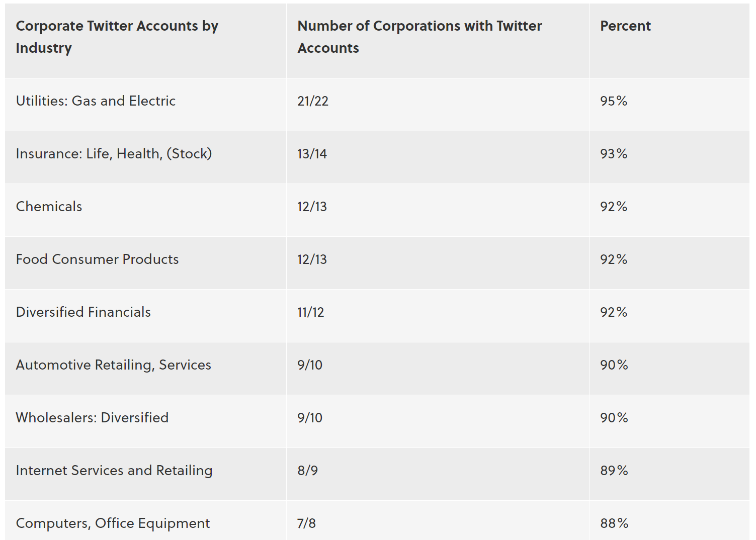Viewport: 756px width, 540px height.
Task: Click the '11/12' count cell
Action: pyautogui.click(x=310, y=312)
